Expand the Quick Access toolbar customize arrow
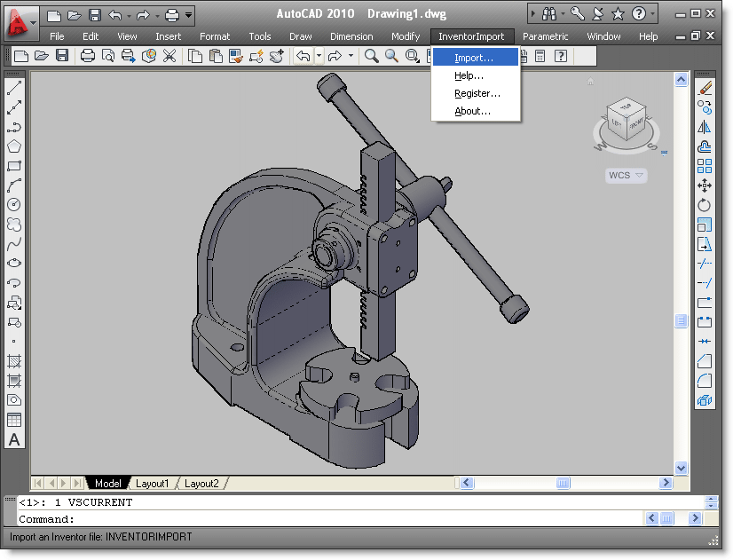Viewport: 733px width, 560px height. click(x=188, y=15)
